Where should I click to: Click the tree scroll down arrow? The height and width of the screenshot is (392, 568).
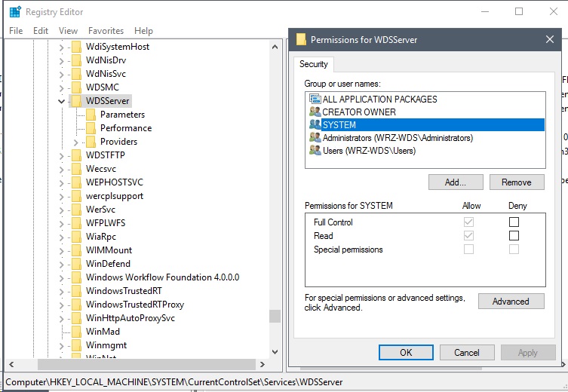point(275,352)
